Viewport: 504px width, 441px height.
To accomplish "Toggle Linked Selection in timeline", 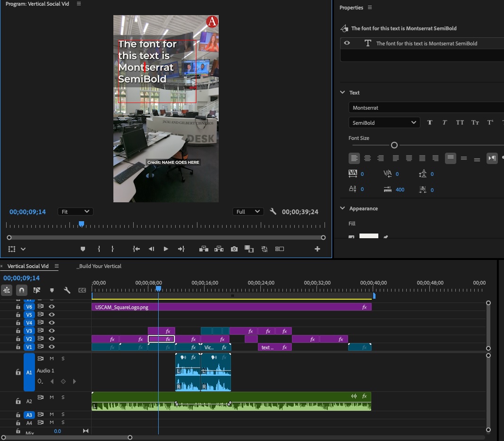I will pos(37,290).
